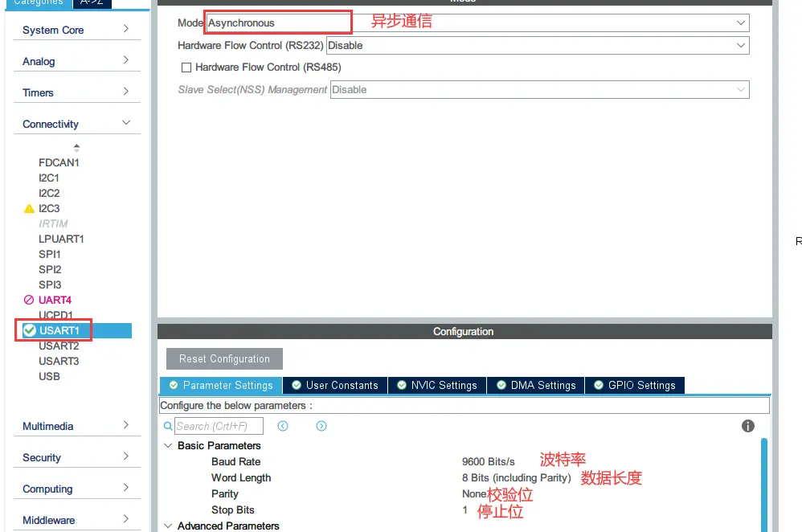Collapse the Connectivity category
802x532 pixels.
tap(125, 124)
